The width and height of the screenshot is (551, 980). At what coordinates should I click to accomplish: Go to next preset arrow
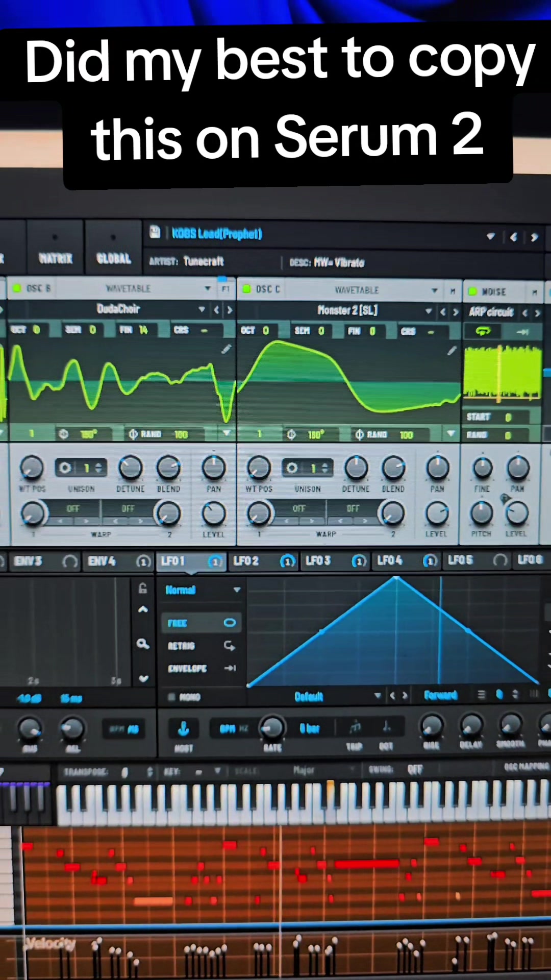click(x=534, y=237)
